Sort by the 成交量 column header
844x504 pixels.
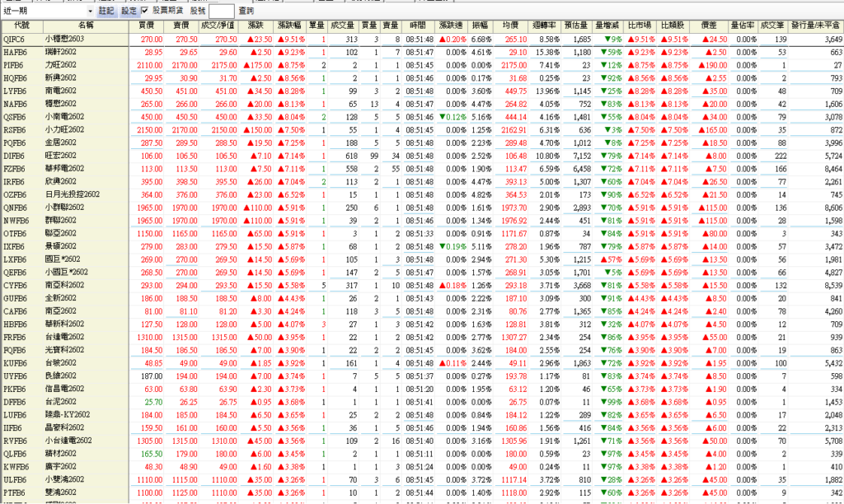343,27
